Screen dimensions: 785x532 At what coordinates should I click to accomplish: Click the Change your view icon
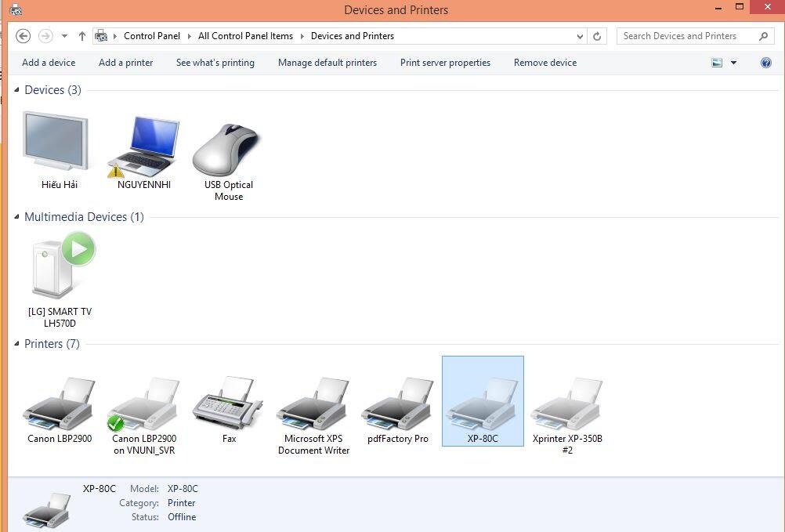coord(717,63)
